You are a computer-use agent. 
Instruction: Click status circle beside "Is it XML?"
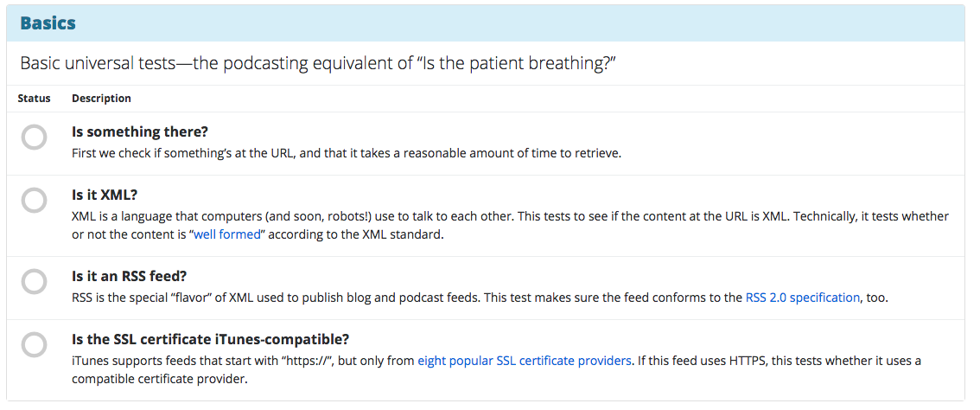tap(34, 202)
